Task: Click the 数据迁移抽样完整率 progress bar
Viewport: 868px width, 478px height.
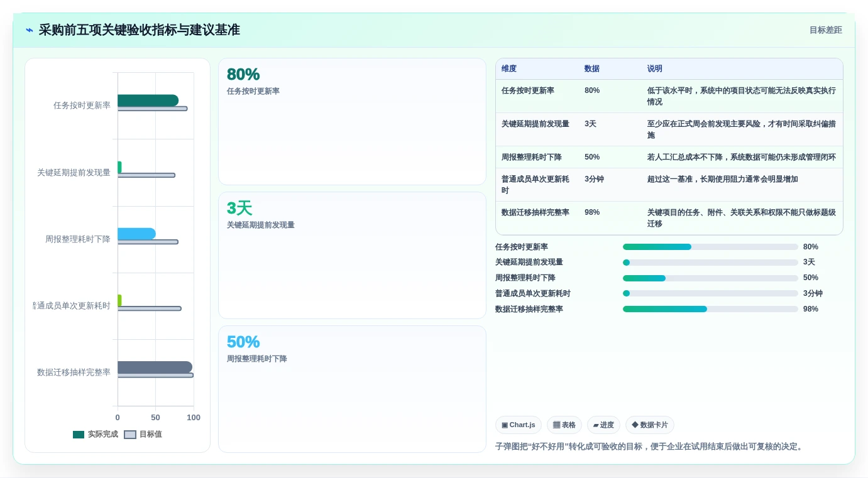Action: coord(710,309)
